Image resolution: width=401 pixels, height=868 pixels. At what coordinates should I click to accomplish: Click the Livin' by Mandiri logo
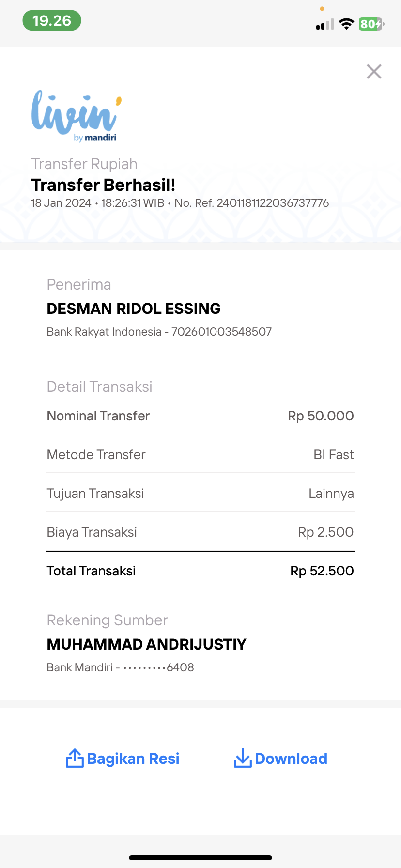(77, 115)
